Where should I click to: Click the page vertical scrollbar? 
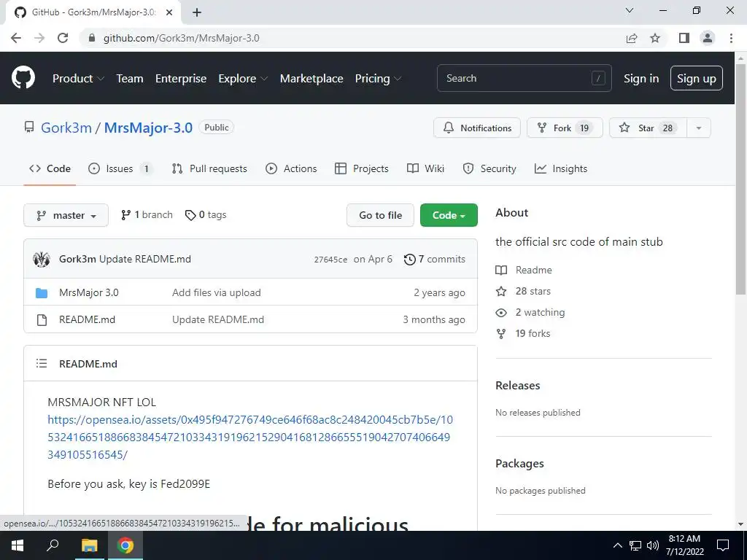740,179
